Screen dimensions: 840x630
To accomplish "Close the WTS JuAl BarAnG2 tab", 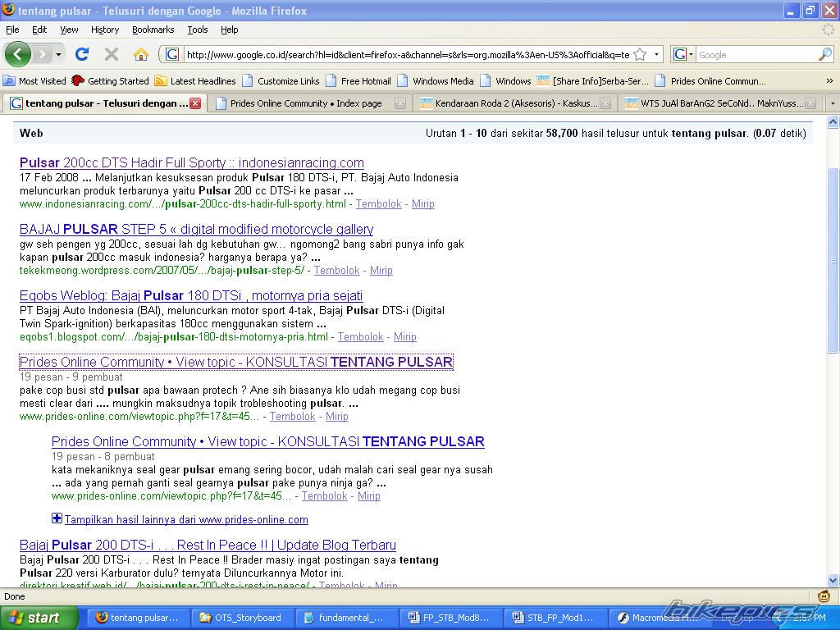I will [x=810, y=103].
